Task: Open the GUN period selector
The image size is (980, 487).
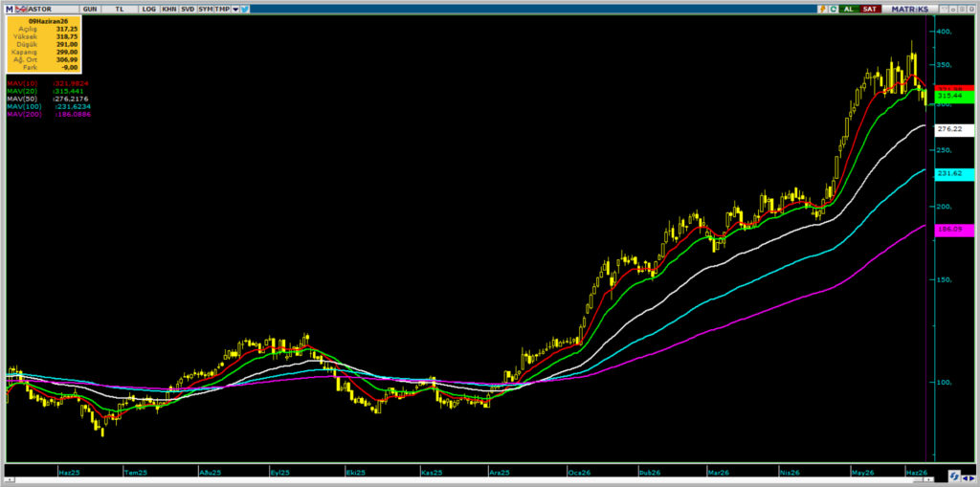Action: tap(89, 10)
